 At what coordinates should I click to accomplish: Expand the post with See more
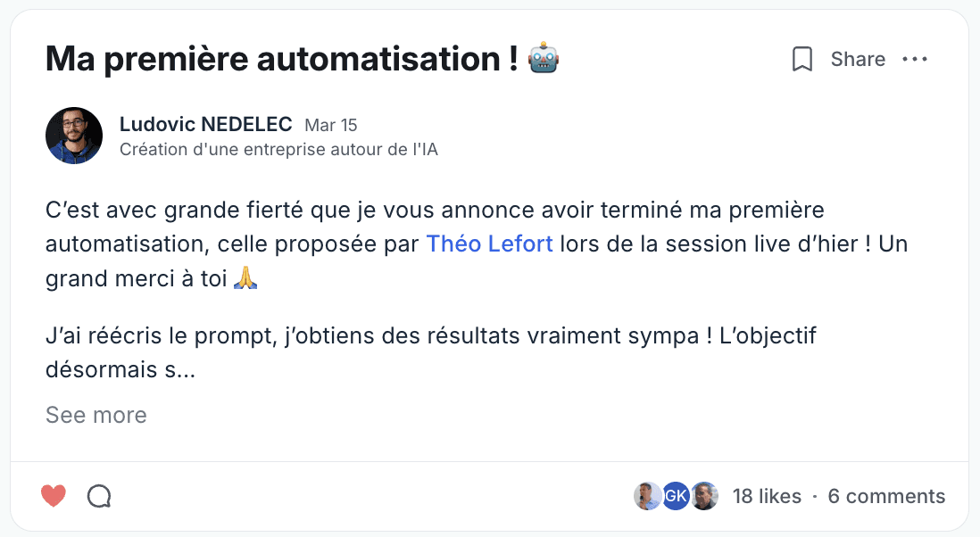tap(96, 416)
